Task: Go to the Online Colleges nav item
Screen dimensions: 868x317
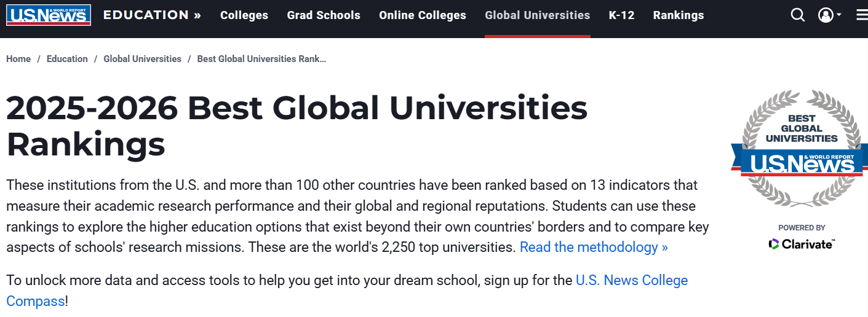Action: 423,15
